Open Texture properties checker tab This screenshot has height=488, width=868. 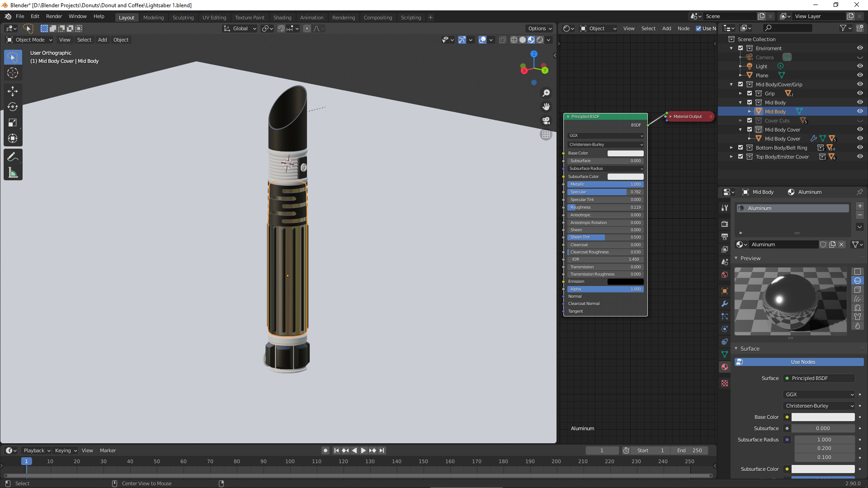point(725,383)
